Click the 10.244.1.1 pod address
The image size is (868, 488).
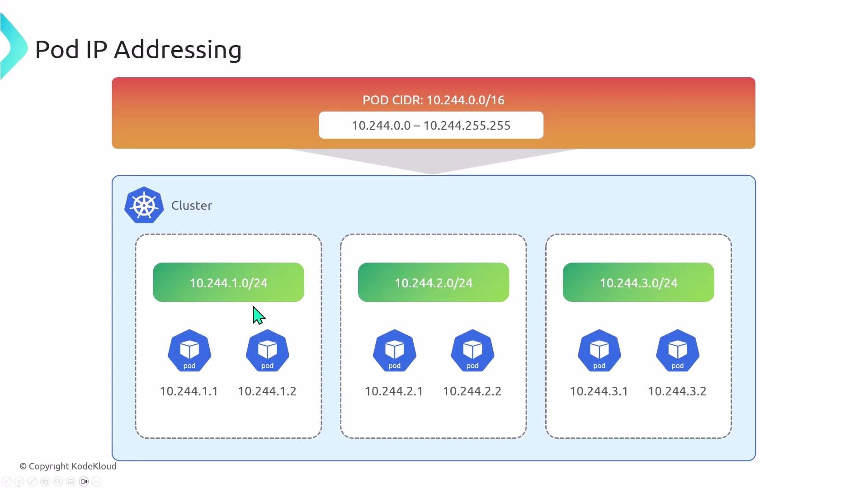[x=189, y=391]
